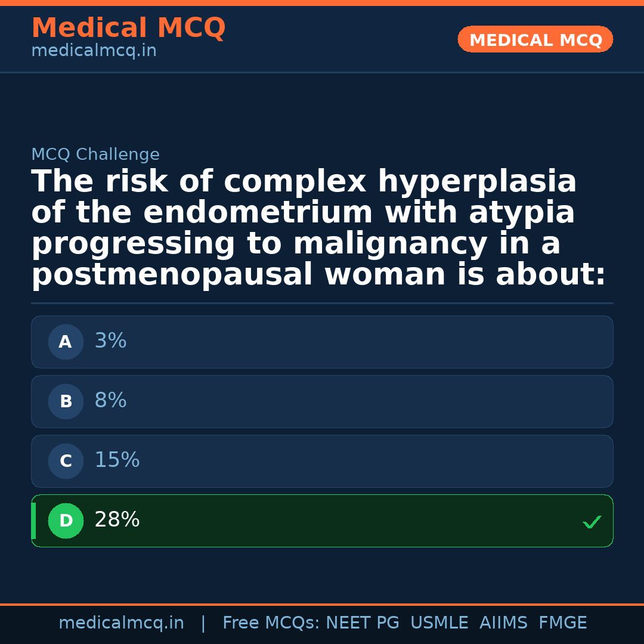Click the circular letter B badge
Viewport: 644px width, 644px height.
66,402
